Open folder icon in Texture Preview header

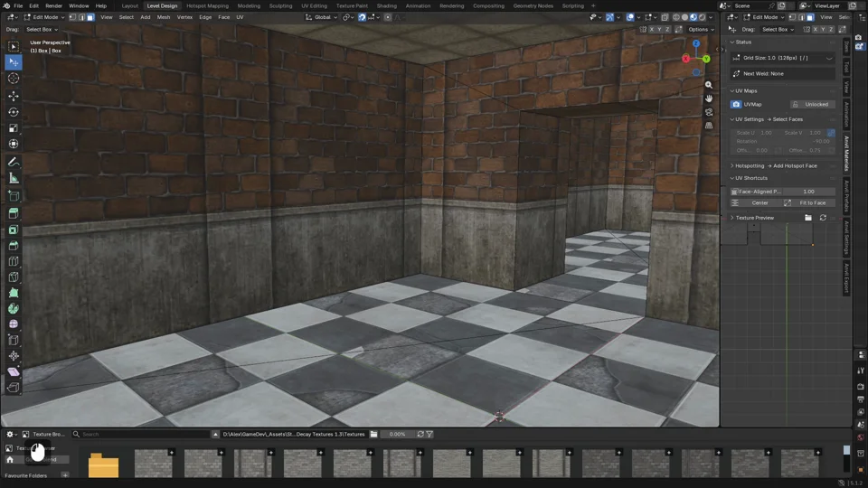pos(808,218)
